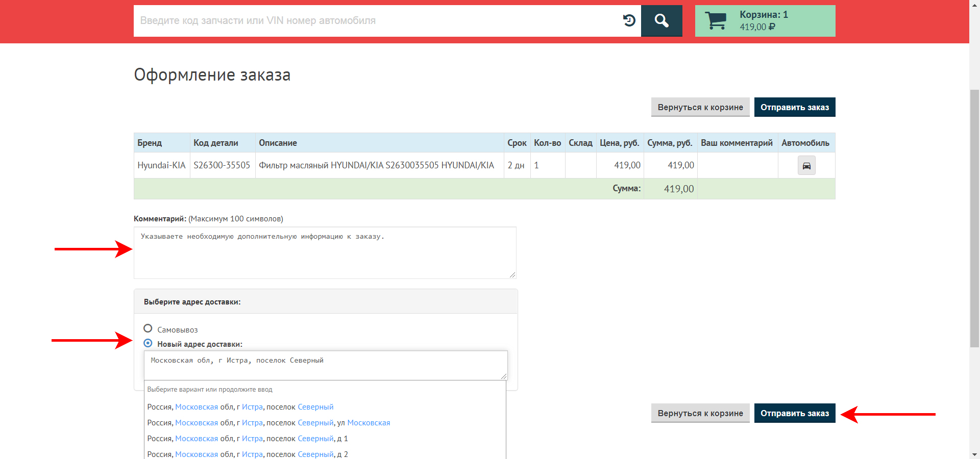The height and width of the screenshot is (459, 980).
Task: Click the car icon in Автомобиль column
Action: [x=806, y=166]
